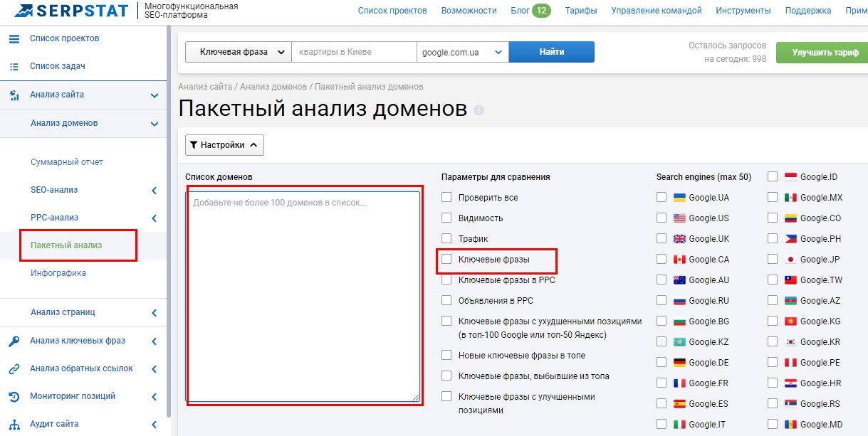Click the chain link icon beside Анализ обратных ссылок
This screenshot has width=868, height=436.
(x=14, y=368)
